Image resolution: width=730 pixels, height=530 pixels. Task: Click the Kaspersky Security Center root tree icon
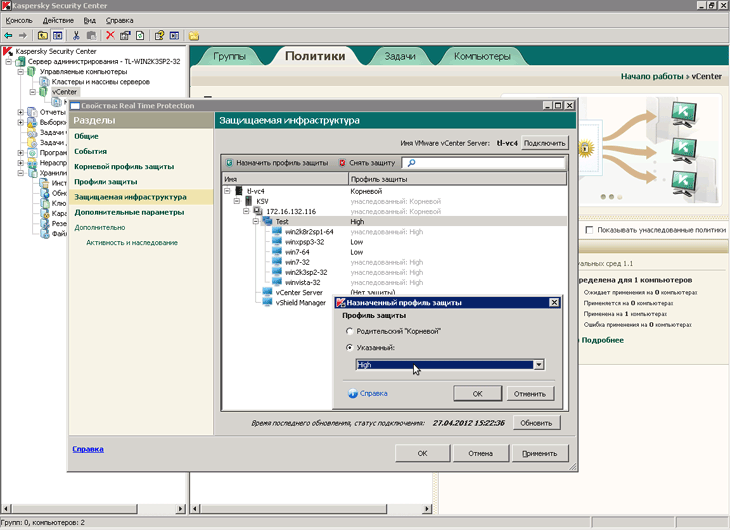click(x=7, y=51)
